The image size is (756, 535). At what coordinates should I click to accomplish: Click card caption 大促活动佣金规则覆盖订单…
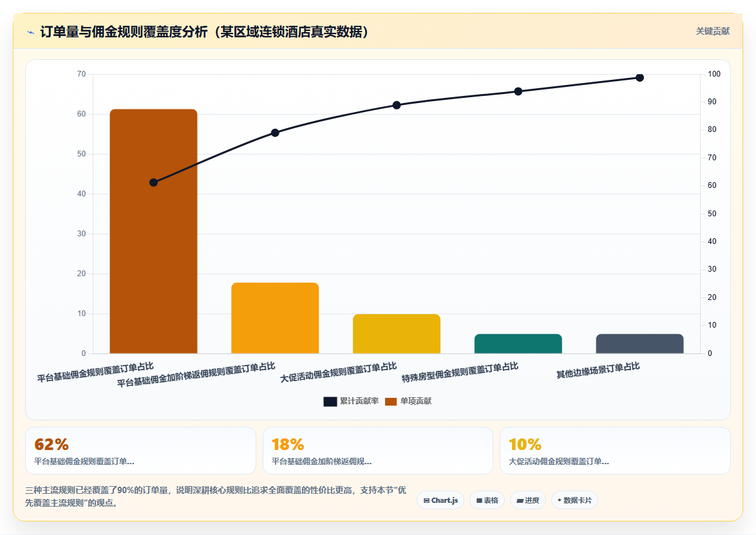click(x=559, y=461)
